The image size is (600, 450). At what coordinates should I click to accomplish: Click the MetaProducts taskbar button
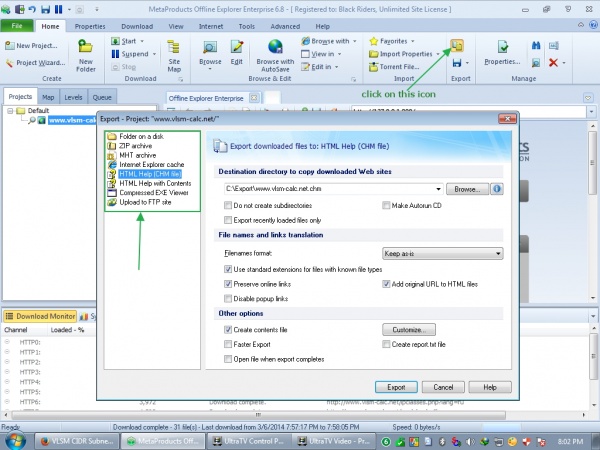point(163,441)
